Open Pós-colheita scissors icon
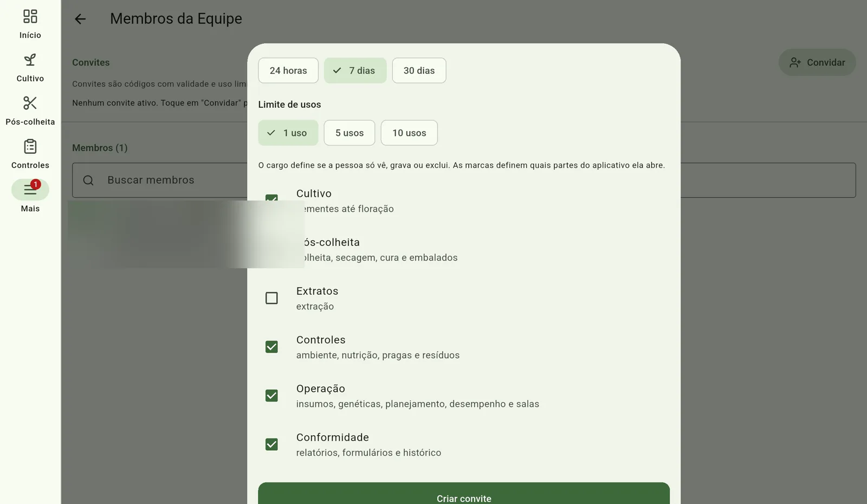Screen dimensions: 867x504 30,103
